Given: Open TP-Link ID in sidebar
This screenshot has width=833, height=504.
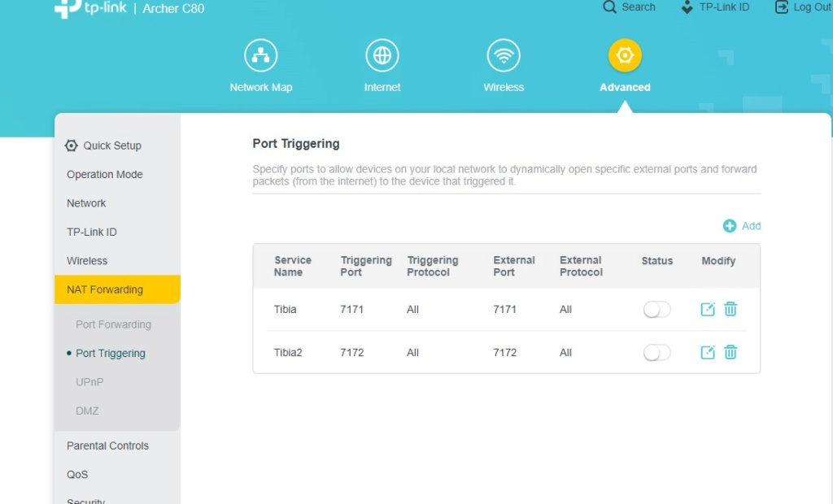Looking at the screenshot, I should [x=91, y=232].
